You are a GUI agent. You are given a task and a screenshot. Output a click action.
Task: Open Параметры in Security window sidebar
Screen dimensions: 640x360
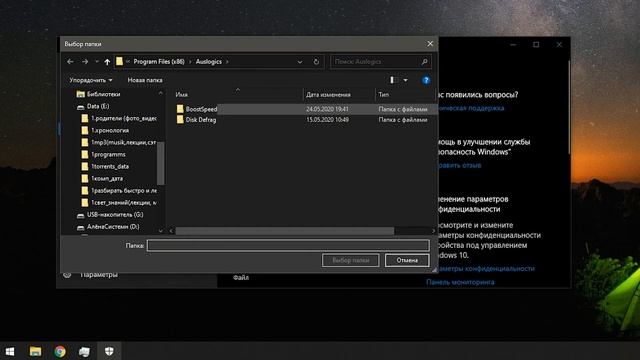coord(99,275)
